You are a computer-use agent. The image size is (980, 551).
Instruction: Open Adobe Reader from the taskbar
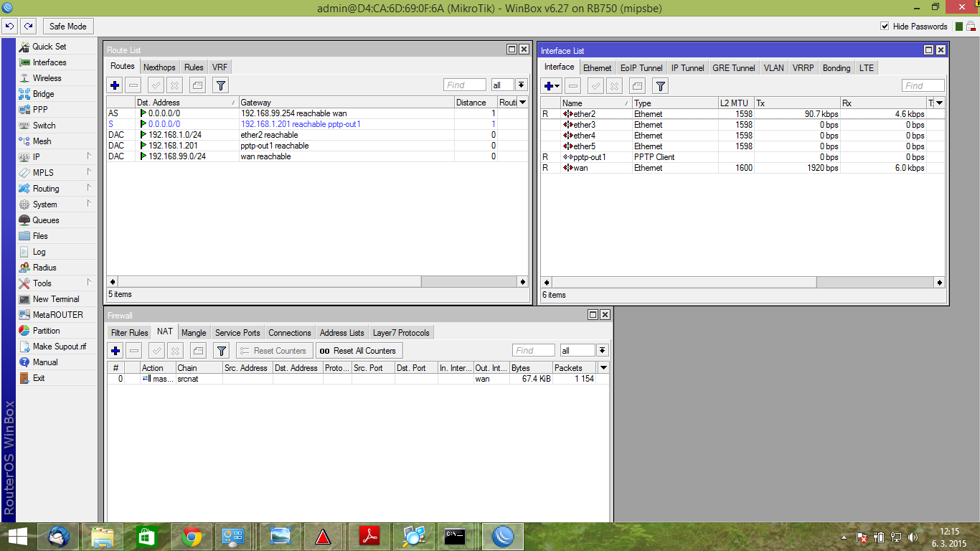[x=368, y=537]
